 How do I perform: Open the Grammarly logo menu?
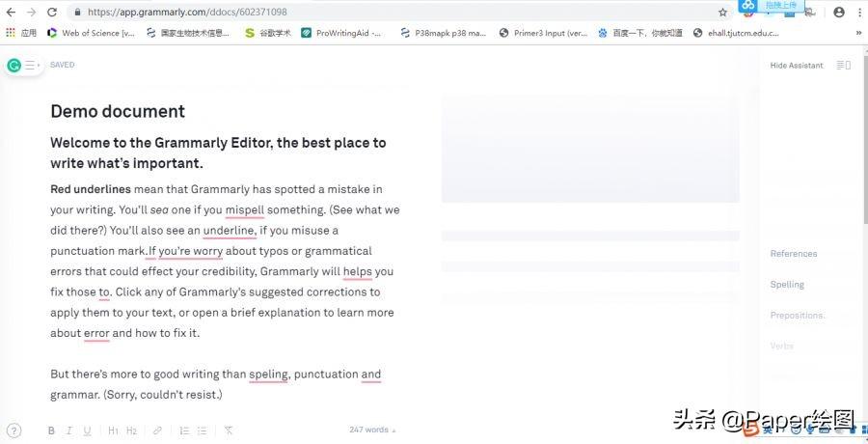pyautogui.click(x=14, y=66)
